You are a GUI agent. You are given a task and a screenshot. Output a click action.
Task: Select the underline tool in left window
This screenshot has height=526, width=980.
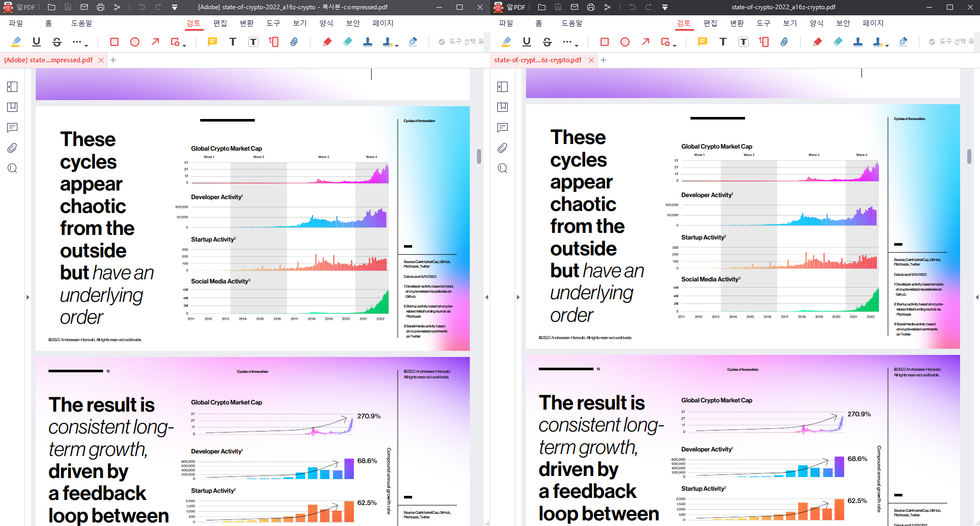(36, 42)
